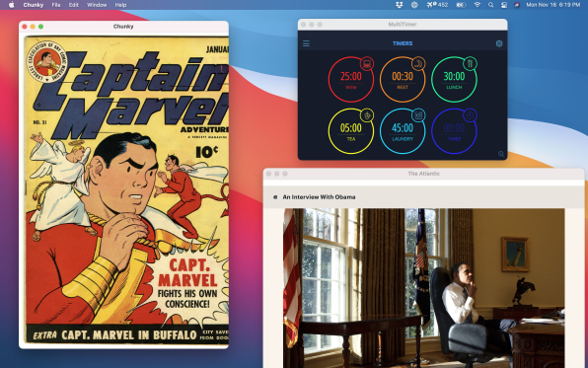Start the 45:00 Laundry timer
Image resolution: width=588 pixels, height=368 pixels.
click(x=403, y=131)
